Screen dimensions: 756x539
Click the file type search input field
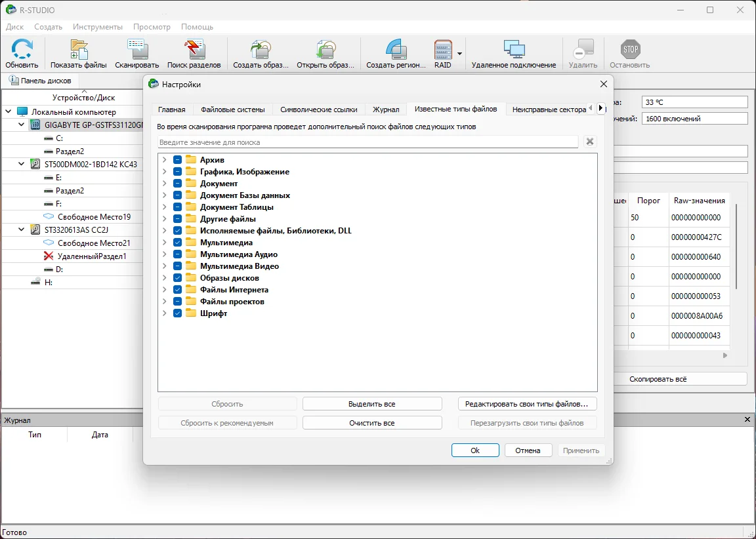[367, 142]
